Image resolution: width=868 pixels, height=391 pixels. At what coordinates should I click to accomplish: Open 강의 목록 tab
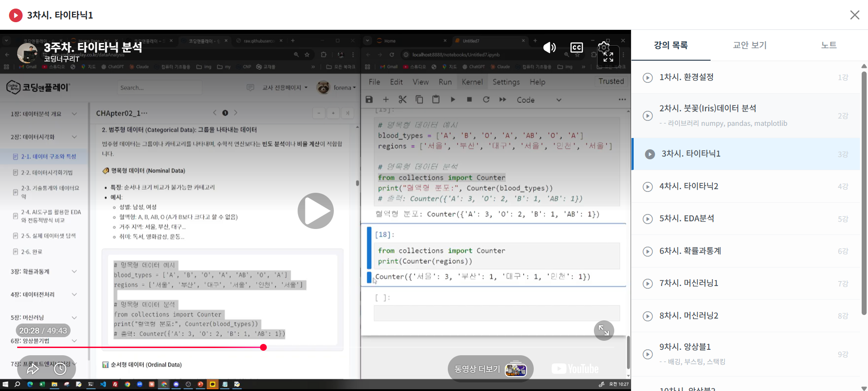[671, 45]
